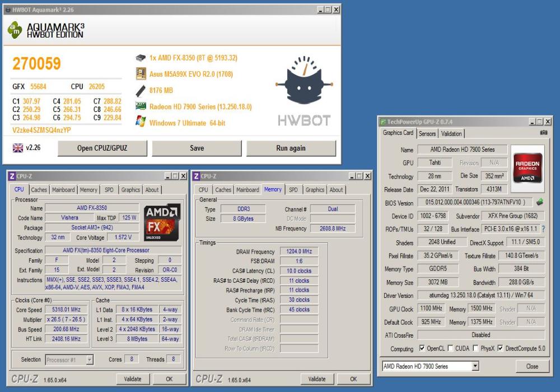The image size is (560, 392).
Task: Click the AMD FX Unlocked logo in CPU-Z
Action: click(162, 222)
